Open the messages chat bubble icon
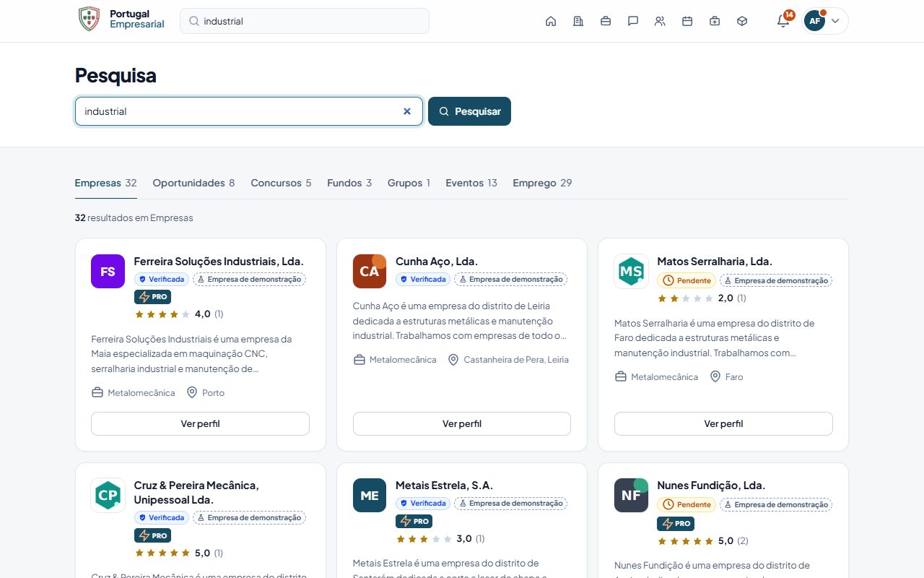 (x=633, y=21)
